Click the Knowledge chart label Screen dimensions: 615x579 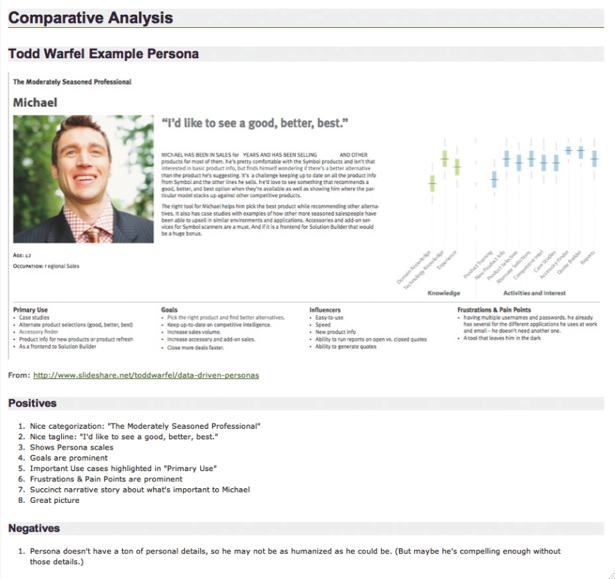(444, 293)
